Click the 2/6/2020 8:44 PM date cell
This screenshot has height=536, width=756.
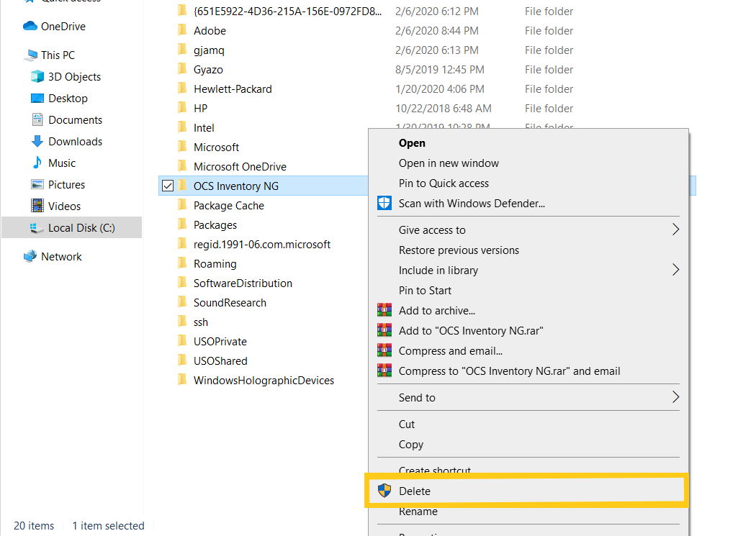point(437,30)
